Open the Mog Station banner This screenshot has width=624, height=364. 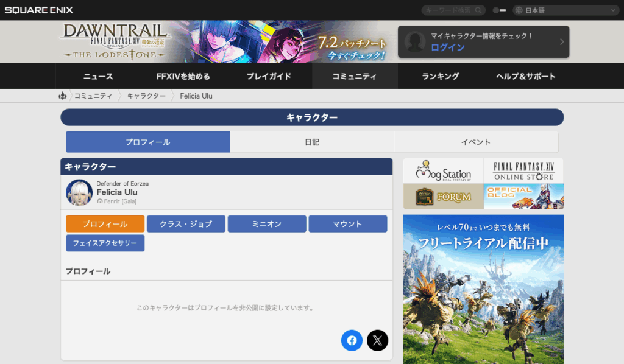(444, 171)
